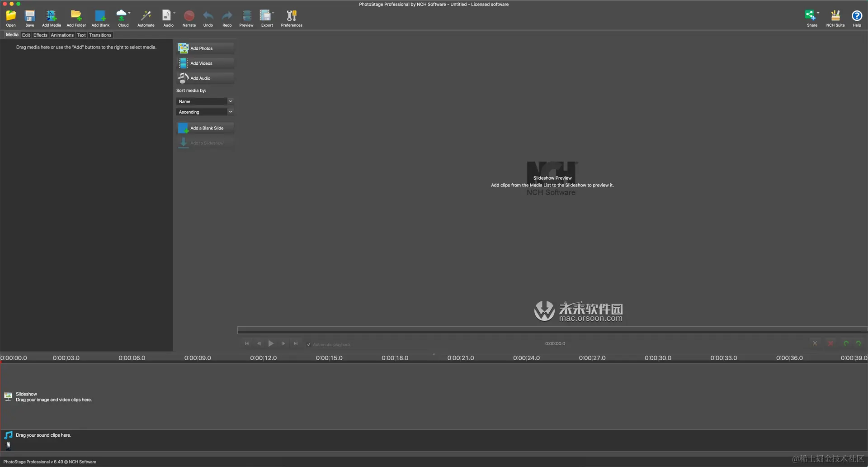Click the Add Folder toolbar icon
Viewport: 868px width, 467px height.
click(76, 16)
